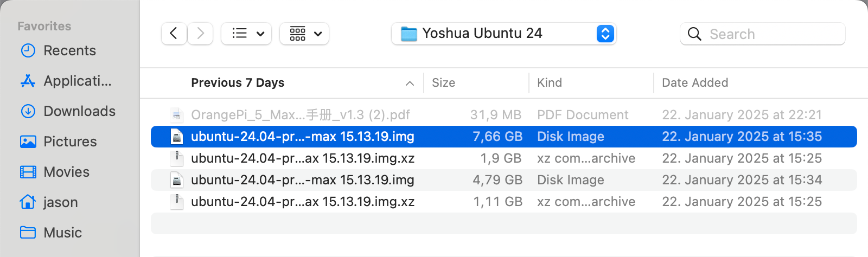Sort files by Date Added column
This screenshot has width=868, height=257.
[x=694, y=83]
